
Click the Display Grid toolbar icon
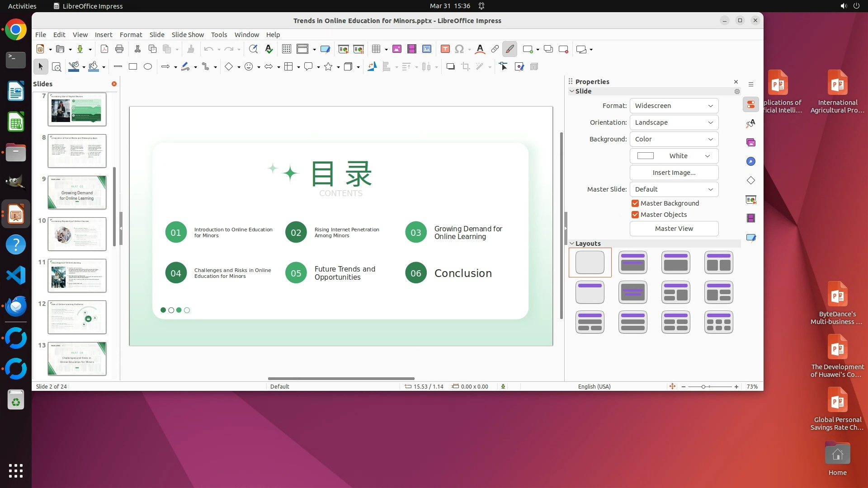286,49
